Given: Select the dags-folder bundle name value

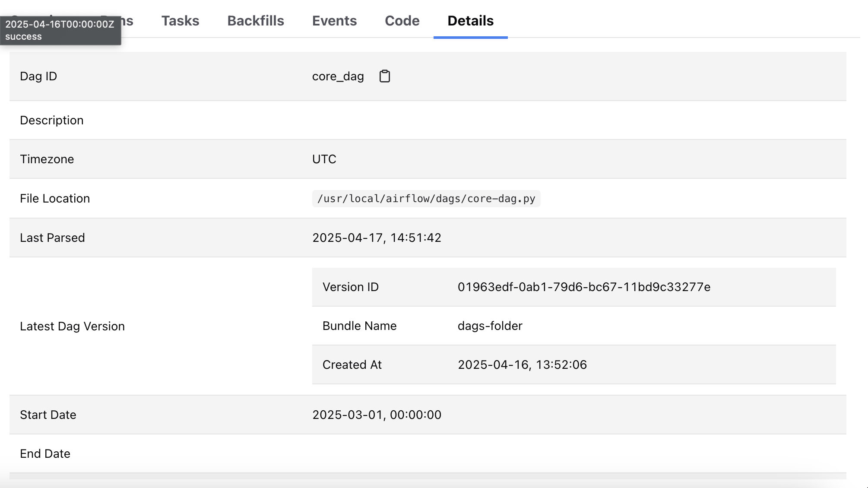Looking at the screenshot, I should pos(490,326).
